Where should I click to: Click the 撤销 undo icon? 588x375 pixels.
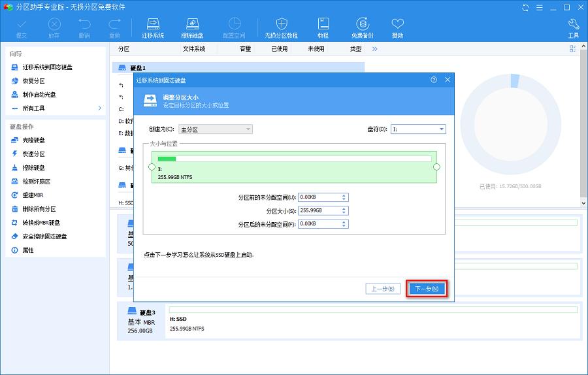[x=84, y=28]
